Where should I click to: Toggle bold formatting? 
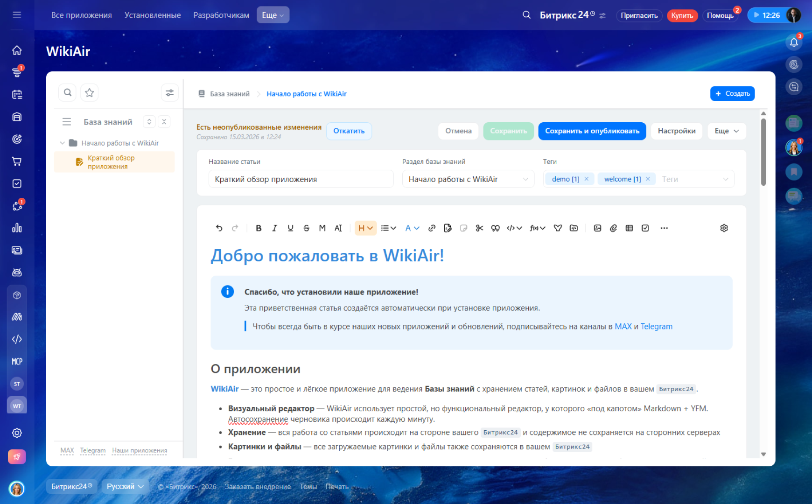259,228
